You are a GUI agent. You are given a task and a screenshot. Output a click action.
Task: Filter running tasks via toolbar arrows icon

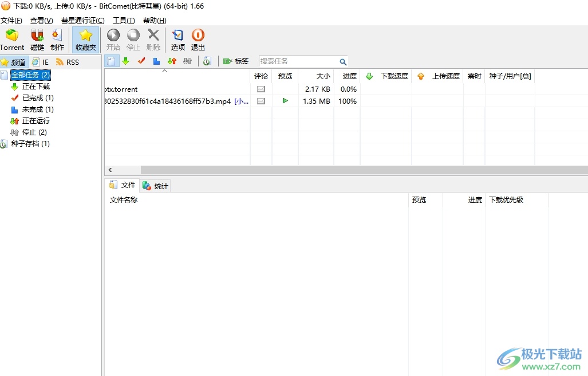(x=172, y=61)
